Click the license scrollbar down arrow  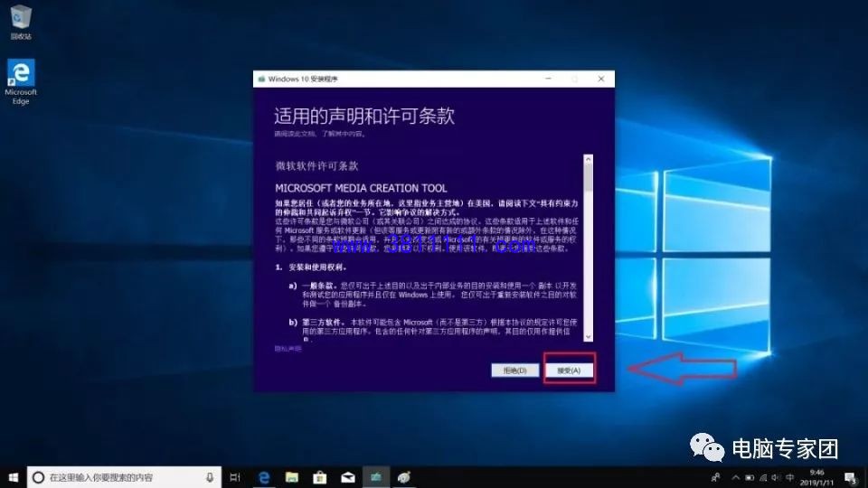pyautogui.click(x=588, y=336)
